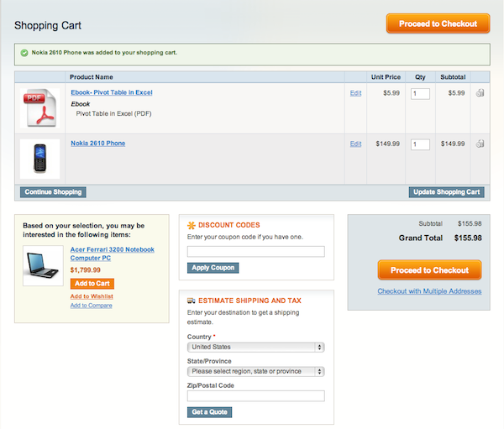504x429 pixels.
Task: Open the PDF ebook product thumbnail
Action: tap(39, 108)
